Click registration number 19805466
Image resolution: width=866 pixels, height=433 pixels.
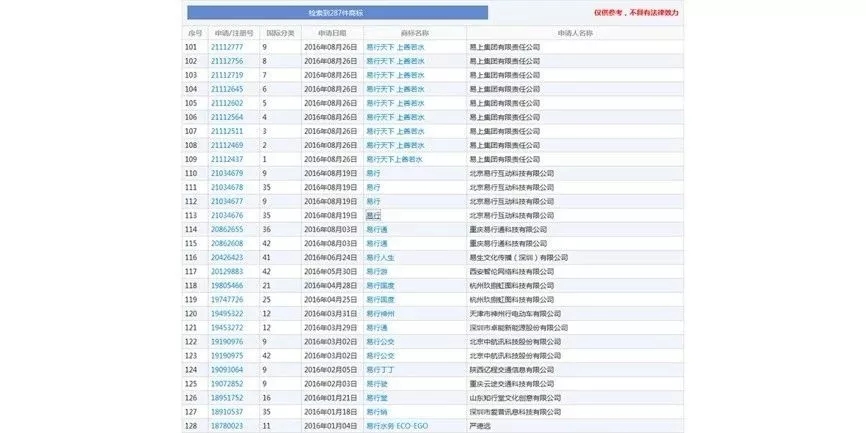[x=226, y=285]
